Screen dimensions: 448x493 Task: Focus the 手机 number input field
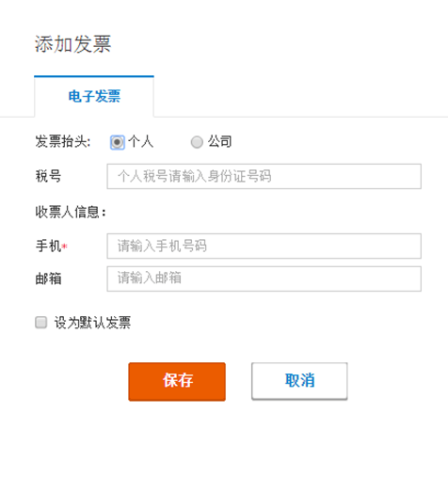(264, 246)
